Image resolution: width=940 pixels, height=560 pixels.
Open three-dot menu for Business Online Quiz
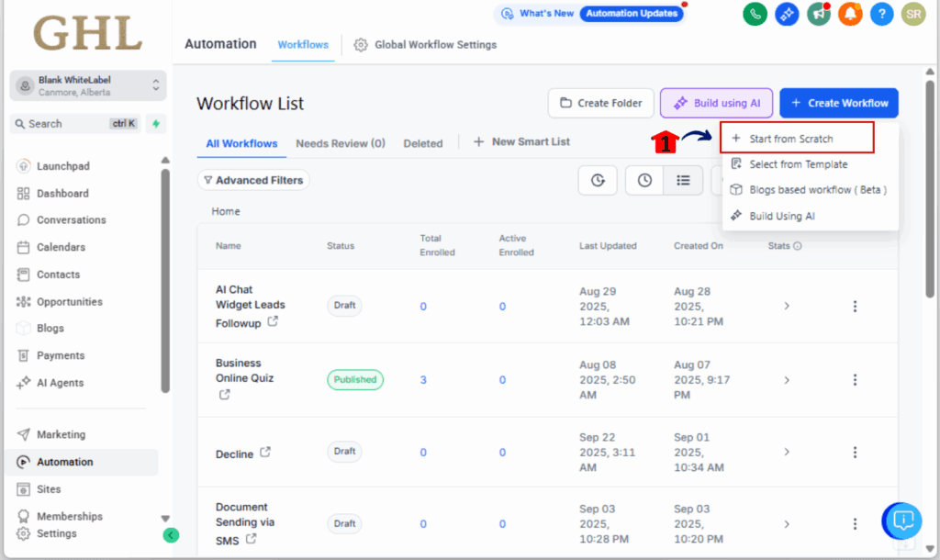(x=855, y=380)
